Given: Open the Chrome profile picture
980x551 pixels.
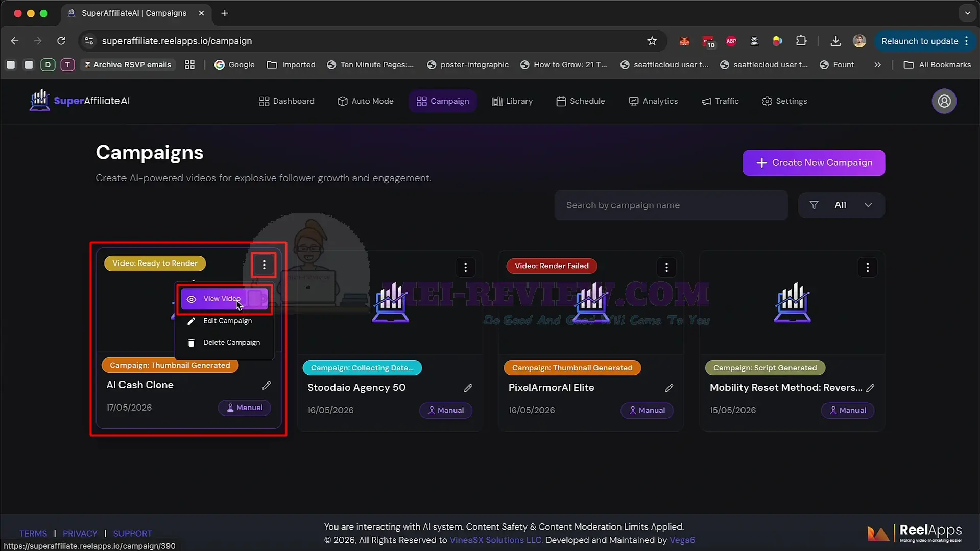Looking at the screenshot, I should tap(859, 41).
